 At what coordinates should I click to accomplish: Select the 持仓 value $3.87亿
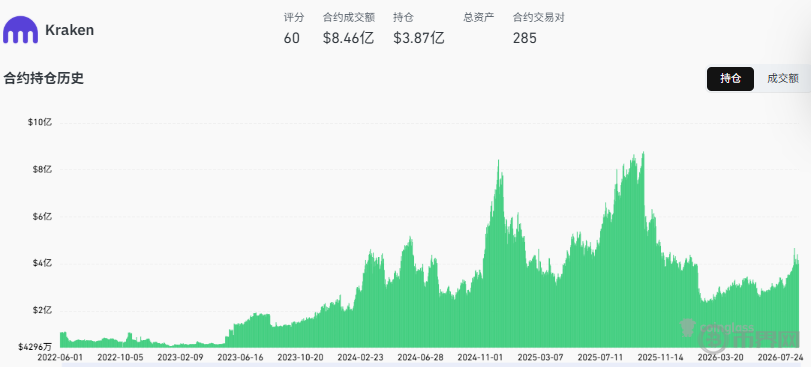[x=418, y=38]
